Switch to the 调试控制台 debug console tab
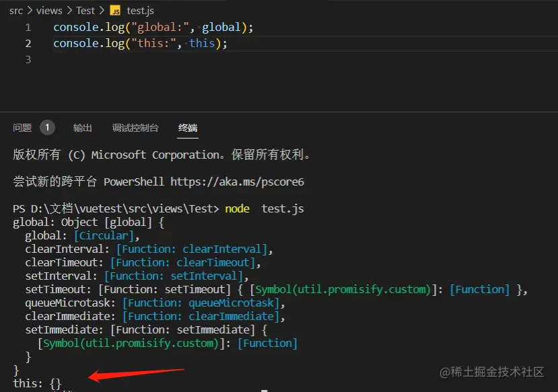This screenshot has width=558, height=392. (x=135, y=128)
